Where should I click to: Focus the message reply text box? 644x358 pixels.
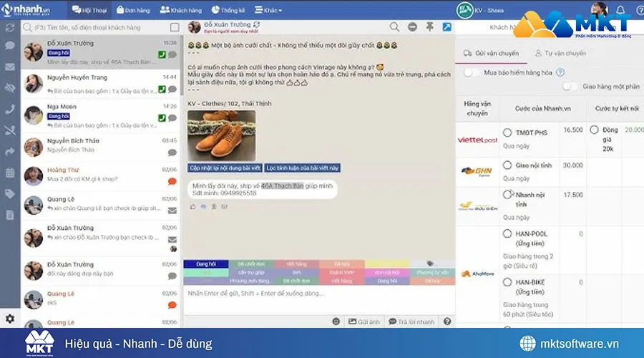pyautogui.click(x=319, y=300)
